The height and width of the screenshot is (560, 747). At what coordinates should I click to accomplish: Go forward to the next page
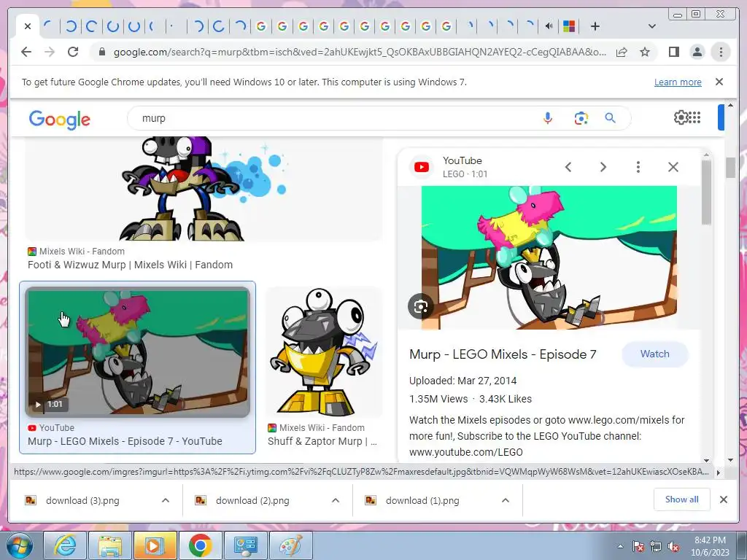tap(50, 52)
